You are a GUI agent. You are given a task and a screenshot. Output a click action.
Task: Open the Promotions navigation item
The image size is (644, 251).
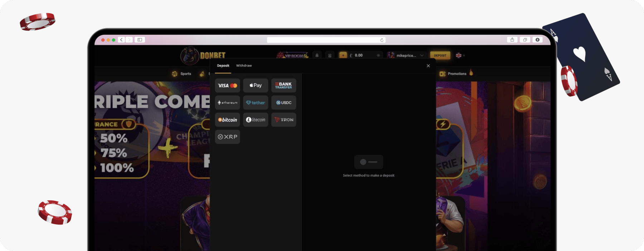(453, 74)
